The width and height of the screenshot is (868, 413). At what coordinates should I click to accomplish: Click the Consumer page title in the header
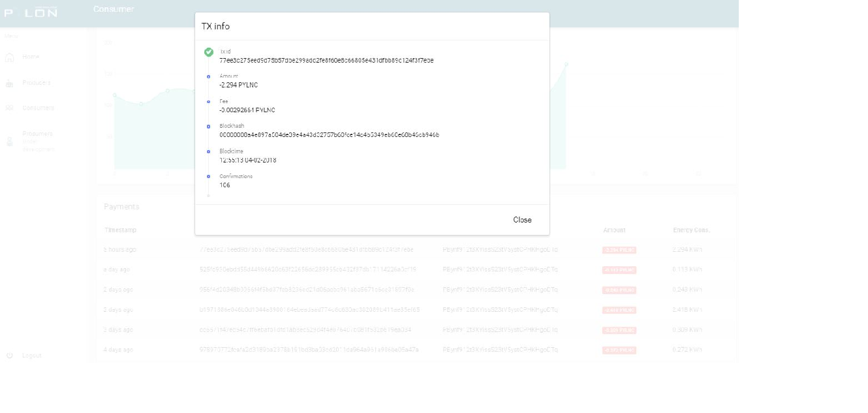point(114,9)
